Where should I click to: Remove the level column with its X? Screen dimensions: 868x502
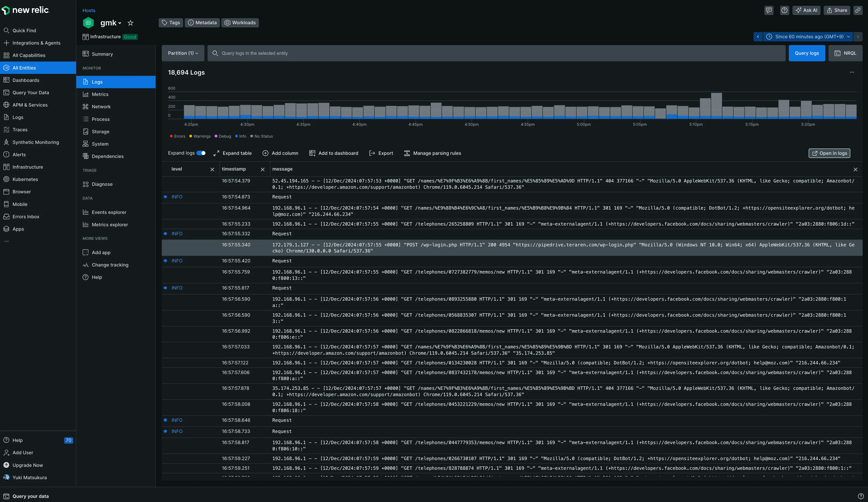212,170
